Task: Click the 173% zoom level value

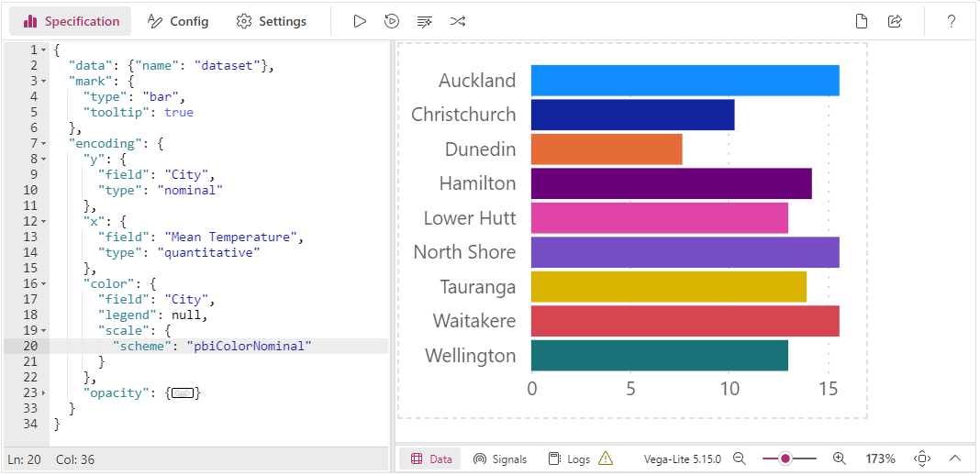Action: [x=880, y=458]
